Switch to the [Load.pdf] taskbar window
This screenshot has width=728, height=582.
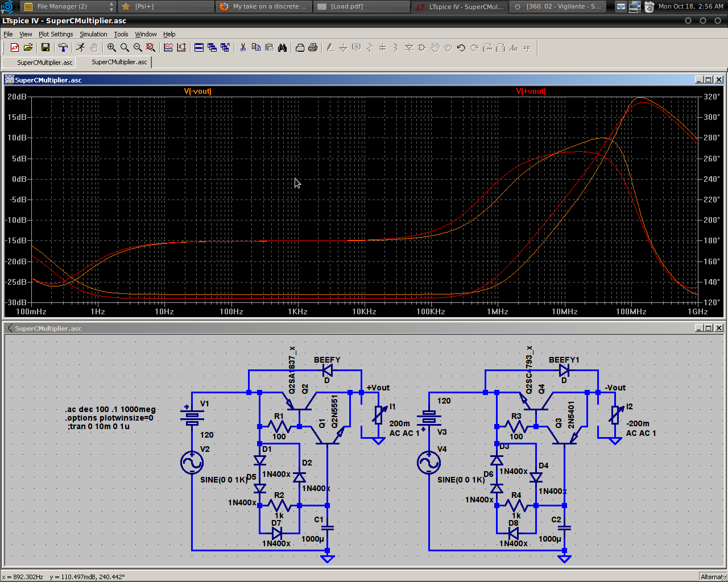[x=362, y=6]
